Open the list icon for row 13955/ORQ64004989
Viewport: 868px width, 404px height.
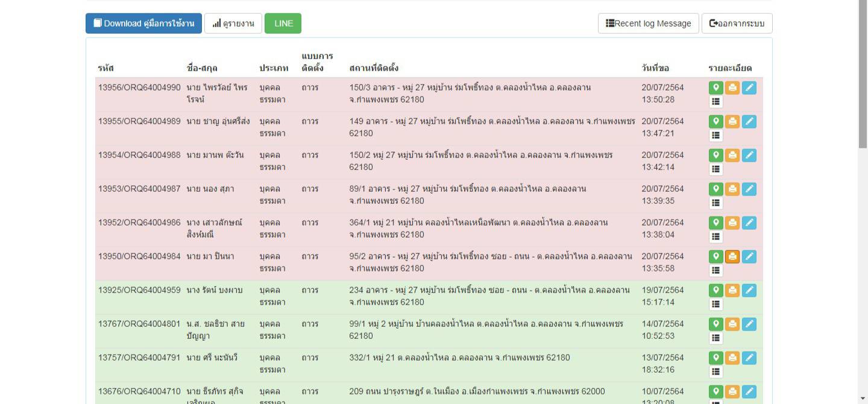(x=715, y=136)
